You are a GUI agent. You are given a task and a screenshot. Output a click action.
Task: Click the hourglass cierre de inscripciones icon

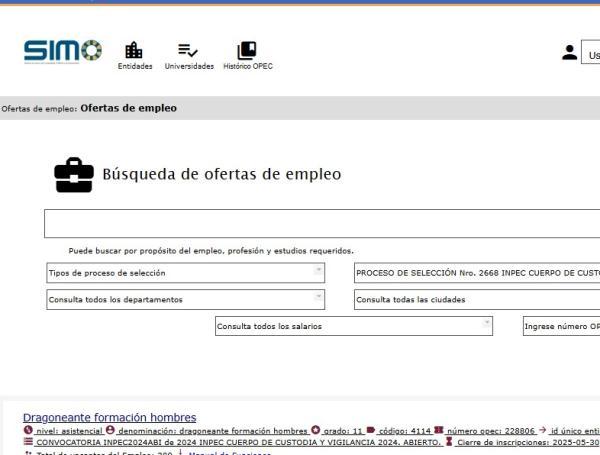pyautogui.click(x=449, y=441)
